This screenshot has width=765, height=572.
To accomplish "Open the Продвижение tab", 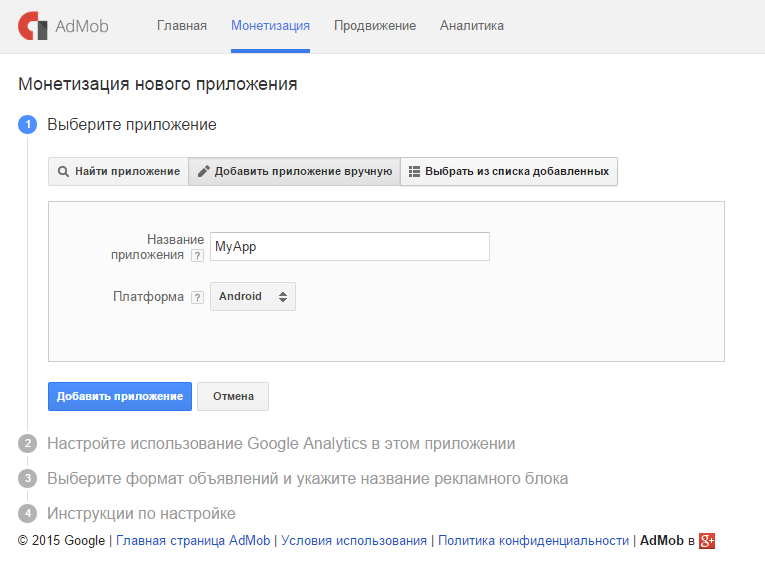I will point(375,26).
